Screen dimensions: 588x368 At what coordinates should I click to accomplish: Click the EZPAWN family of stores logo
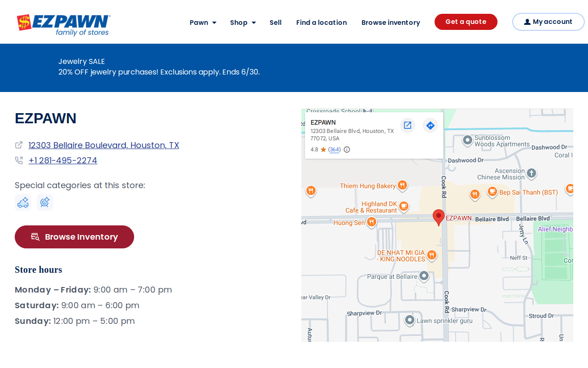pyautogui.click(x=64, y=25)
